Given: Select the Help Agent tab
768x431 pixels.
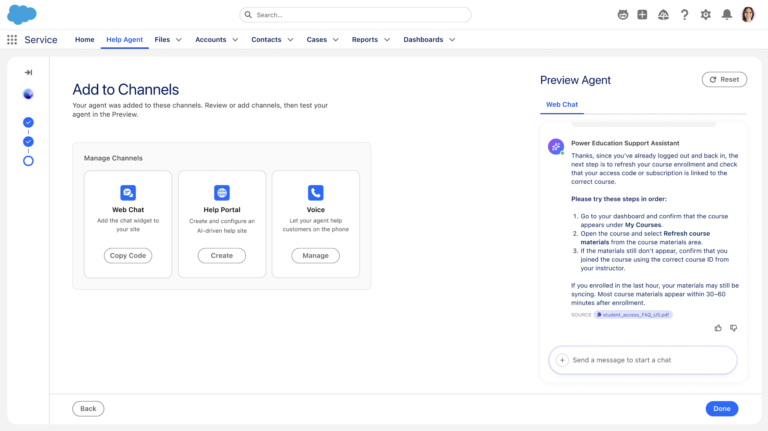Looking at the screenshot, I should tap(124, 40).
